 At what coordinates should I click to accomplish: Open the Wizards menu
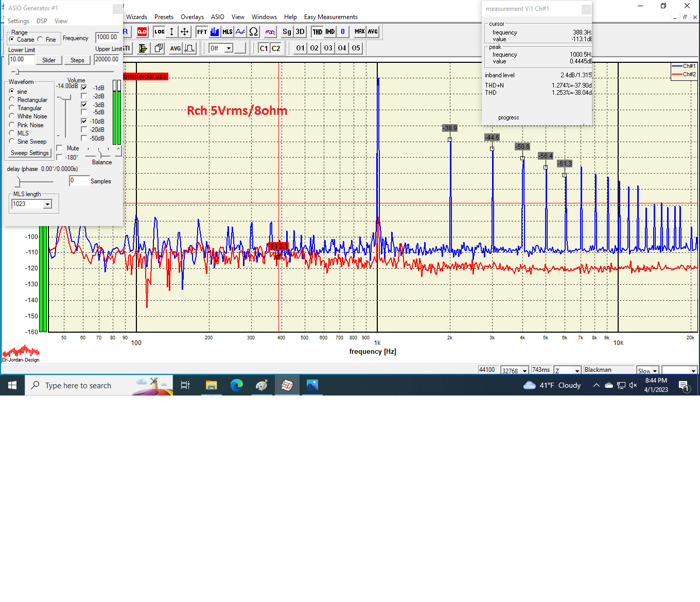(136, 17)
